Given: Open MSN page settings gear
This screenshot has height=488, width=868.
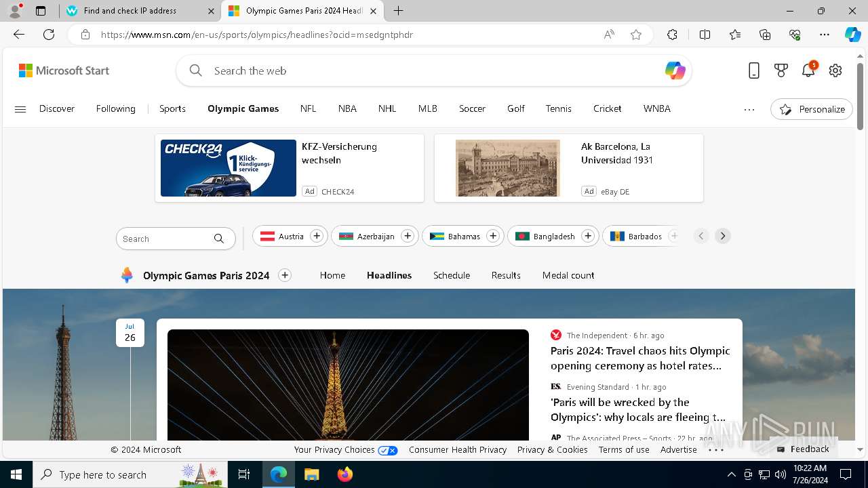Looking at the screenshot, I should click(x=835, y=70).
